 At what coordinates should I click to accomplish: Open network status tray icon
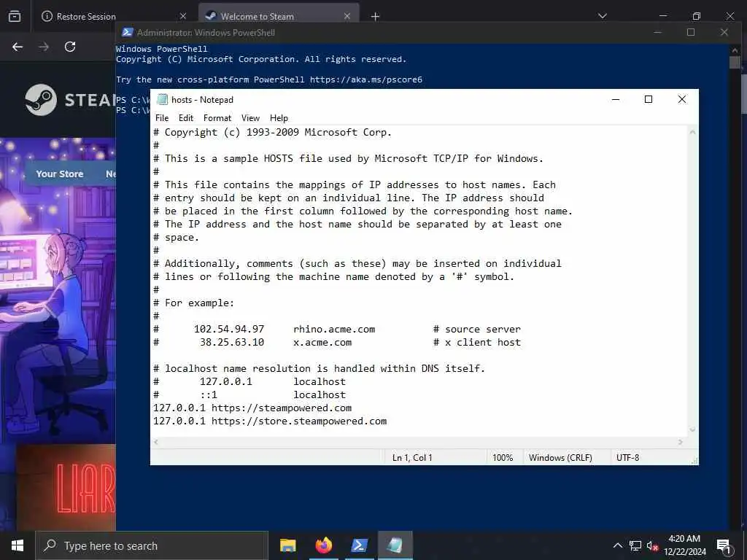click(635, 545)
